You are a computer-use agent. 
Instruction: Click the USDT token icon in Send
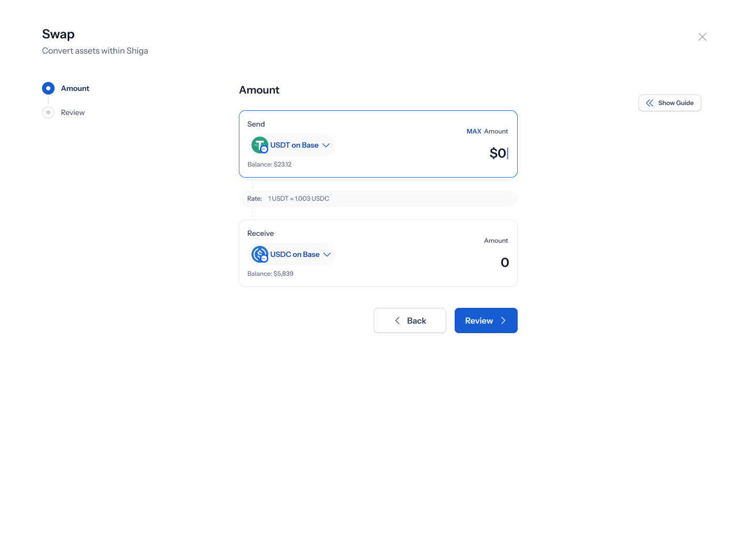(x=260, y=145)
